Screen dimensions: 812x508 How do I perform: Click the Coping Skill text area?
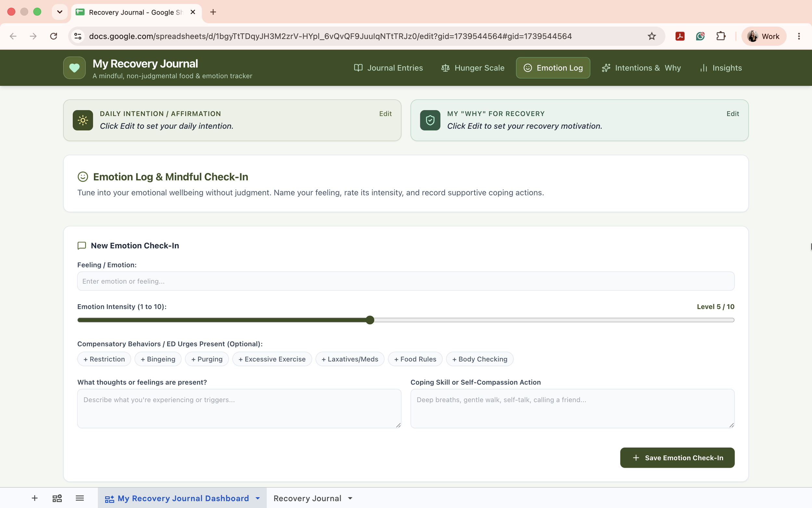(572, 409)
